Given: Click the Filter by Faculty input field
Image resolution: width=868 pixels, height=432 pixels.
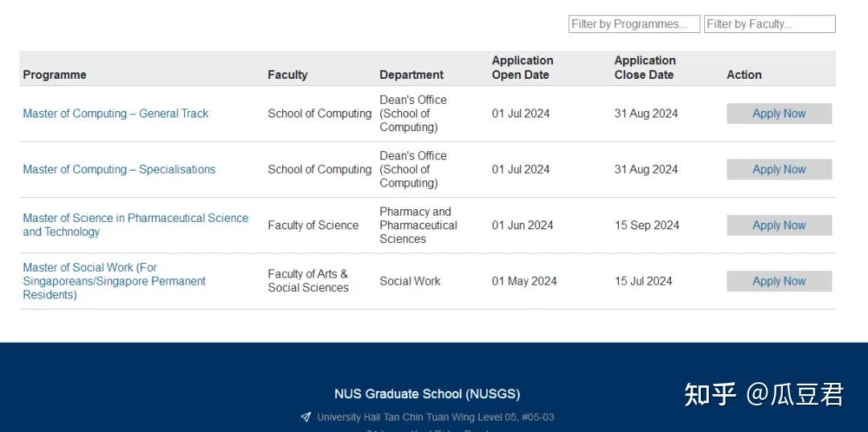Looking at the screenshot, I should 769,24.
